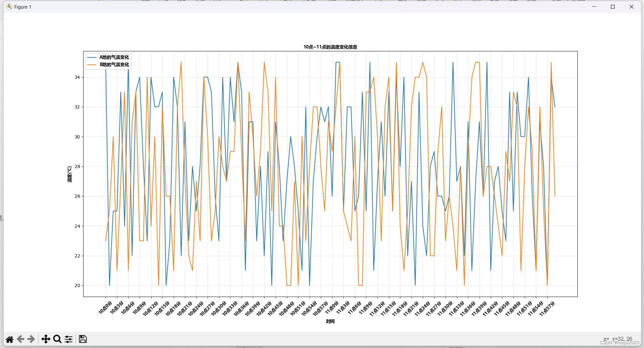Toggle the Pan axes tool
Image resolution: width=644 pixels, height=348 pixels.
tap(46, 339)
